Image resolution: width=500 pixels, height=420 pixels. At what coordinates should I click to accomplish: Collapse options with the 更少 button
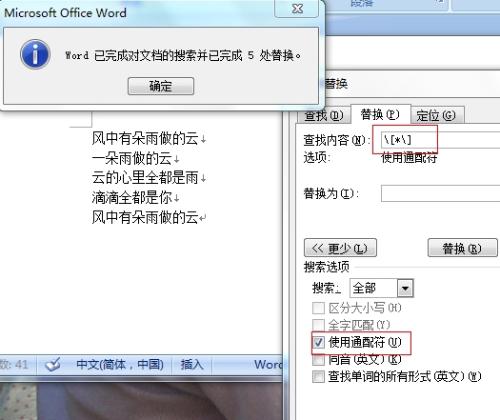coord(340,248)
